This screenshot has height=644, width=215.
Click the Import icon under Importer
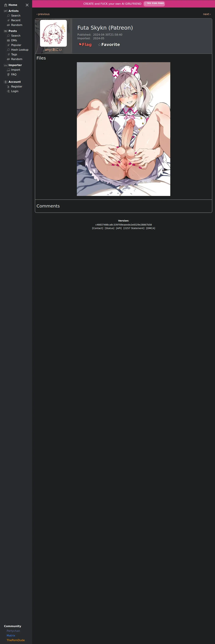pos(9,70)
